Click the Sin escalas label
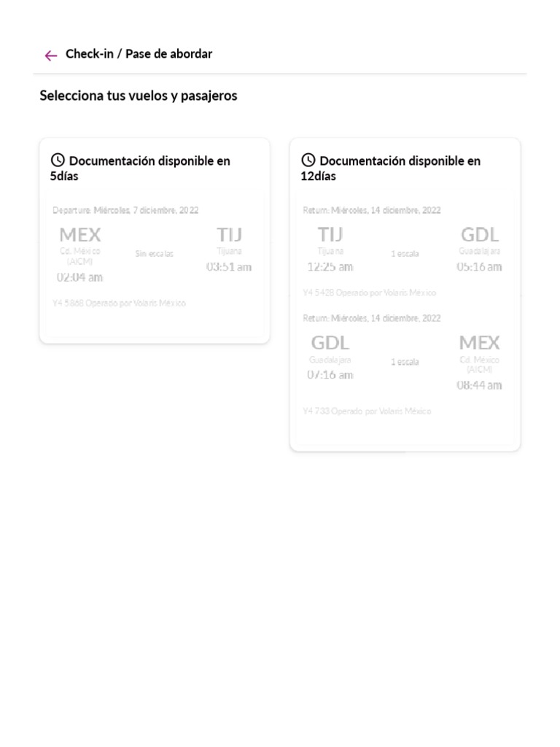Screen dimensions: 560x747 pyautogui.click(x=154, y=254)
